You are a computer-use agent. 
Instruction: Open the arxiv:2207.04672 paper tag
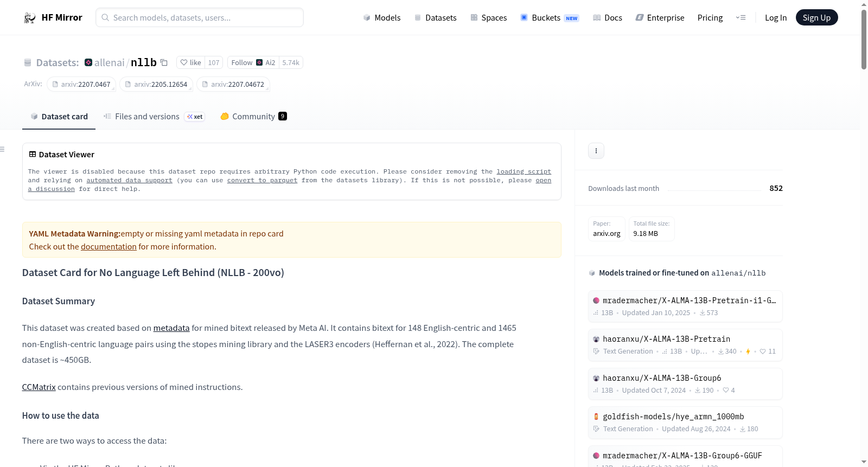click(x=233, y=85)
